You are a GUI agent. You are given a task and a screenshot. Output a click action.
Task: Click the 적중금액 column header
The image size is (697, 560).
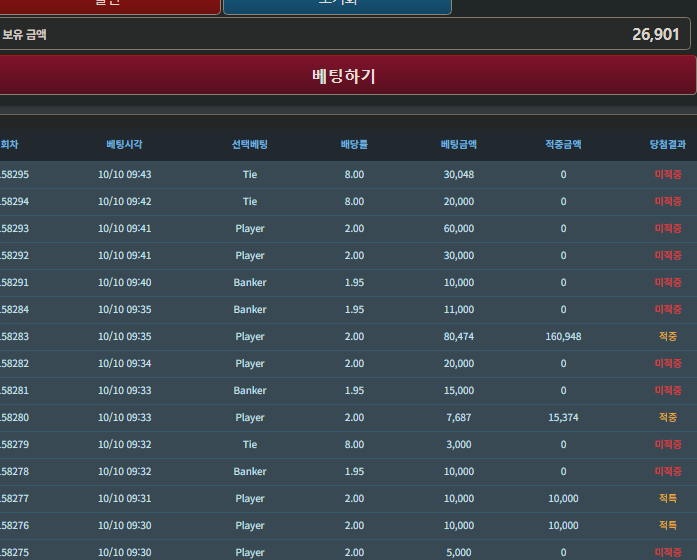click(x=563, y=144)
